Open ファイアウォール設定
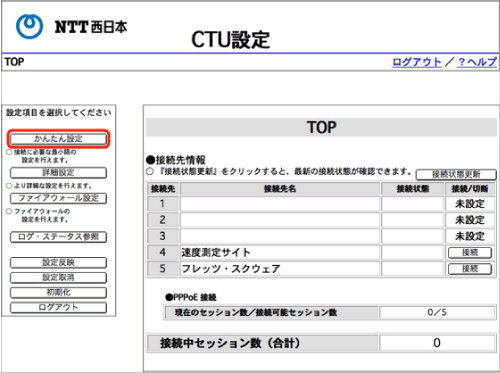This screenshot has width=500, height=373. (x=58, y=198)
